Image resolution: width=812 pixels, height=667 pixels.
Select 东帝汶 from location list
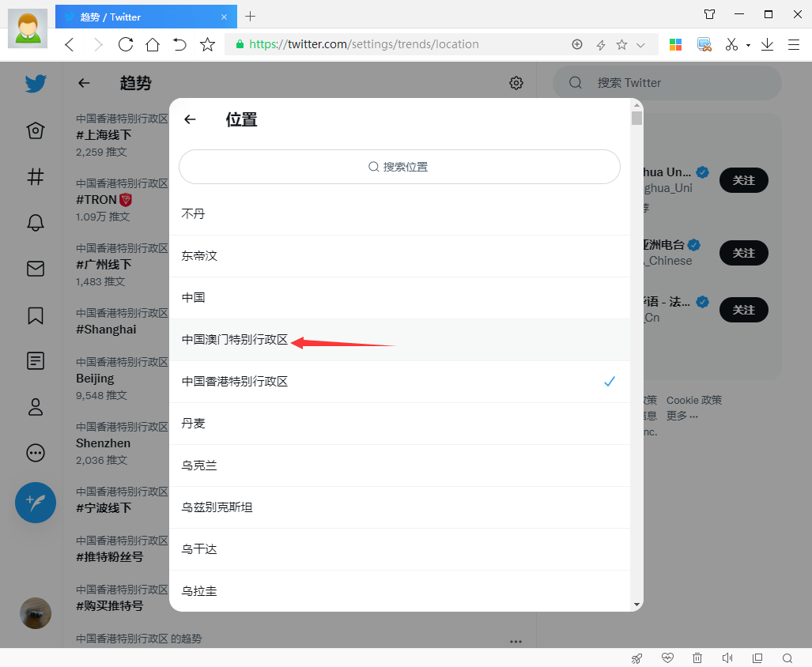(x=399, y=256)
